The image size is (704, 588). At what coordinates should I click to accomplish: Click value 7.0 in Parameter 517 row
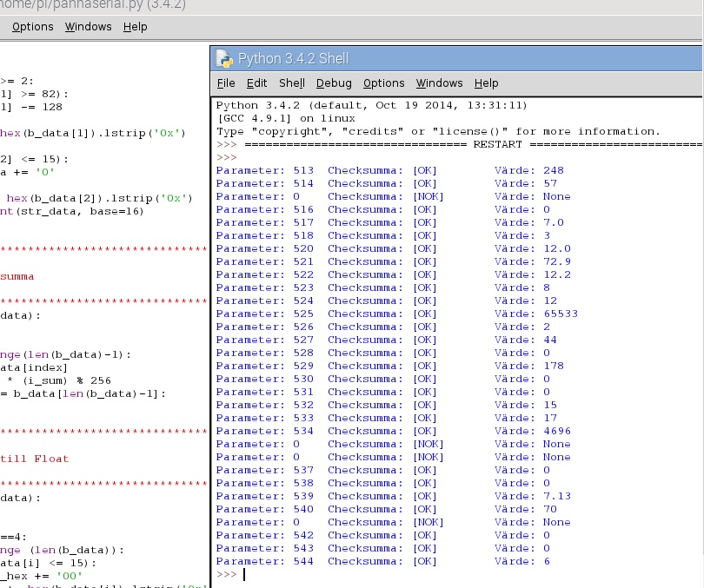pos(554,222)
